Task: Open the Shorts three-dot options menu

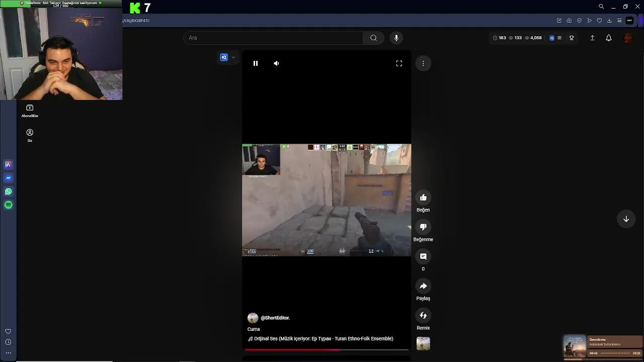Action: tap(423, 63)
